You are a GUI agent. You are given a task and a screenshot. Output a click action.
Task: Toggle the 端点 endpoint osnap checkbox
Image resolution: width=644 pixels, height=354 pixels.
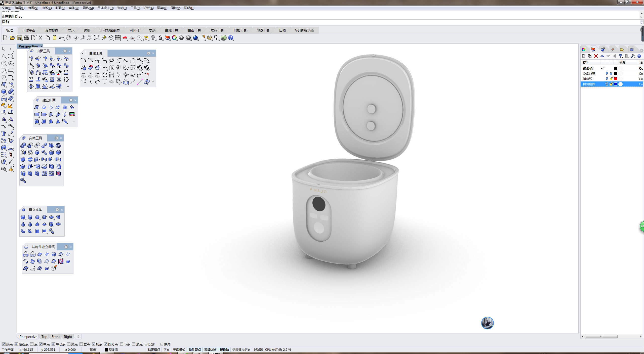pyautogui.click(x=4, y=344)
